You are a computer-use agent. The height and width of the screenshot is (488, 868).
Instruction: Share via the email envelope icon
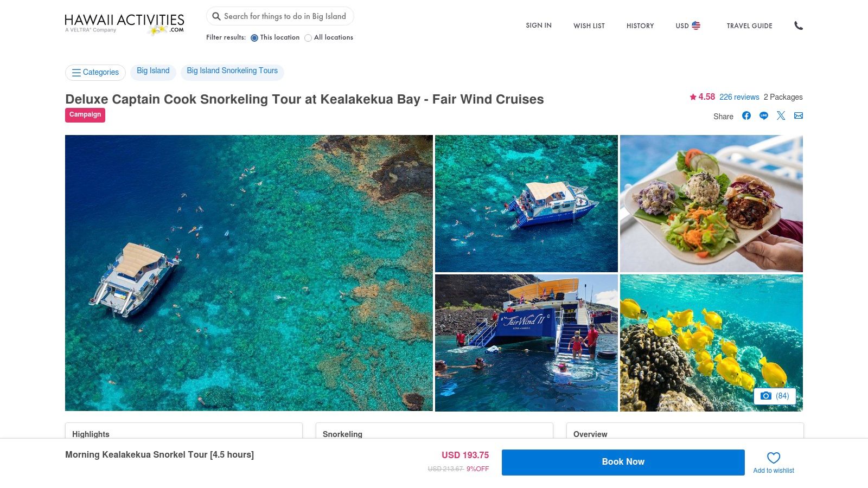point(799,115)
